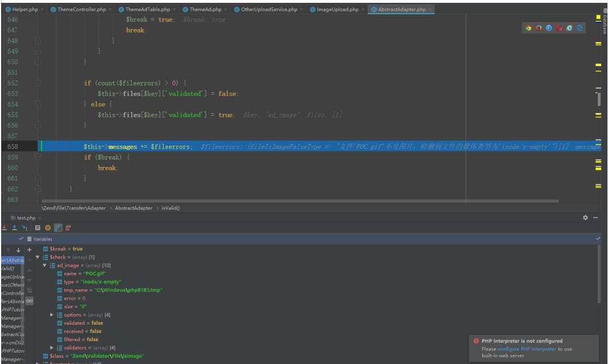Open the Database side tool window
Viewport: 608px width, 364px height.
pos(605,22)
